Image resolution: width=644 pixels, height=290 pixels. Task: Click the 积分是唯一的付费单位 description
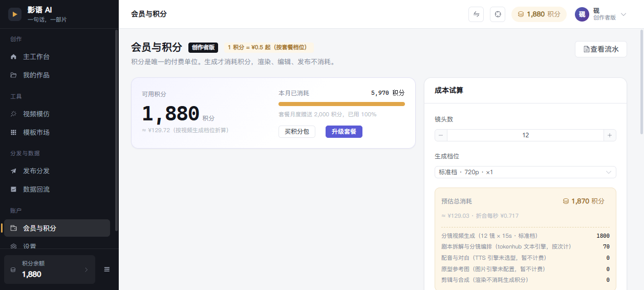(233, 62)
